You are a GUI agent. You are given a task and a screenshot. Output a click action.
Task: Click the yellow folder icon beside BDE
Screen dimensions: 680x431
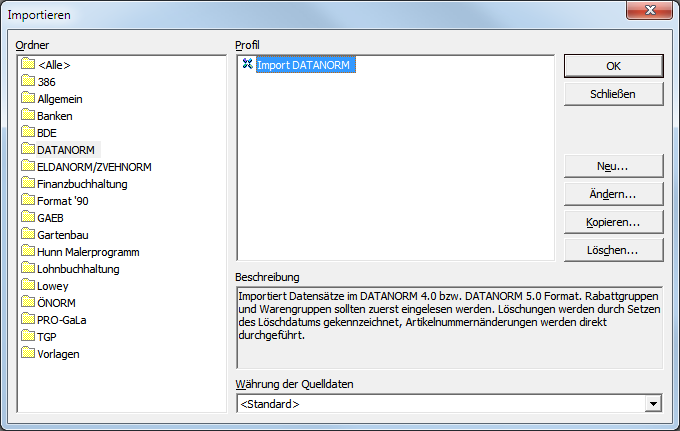[x=27, y=133]
